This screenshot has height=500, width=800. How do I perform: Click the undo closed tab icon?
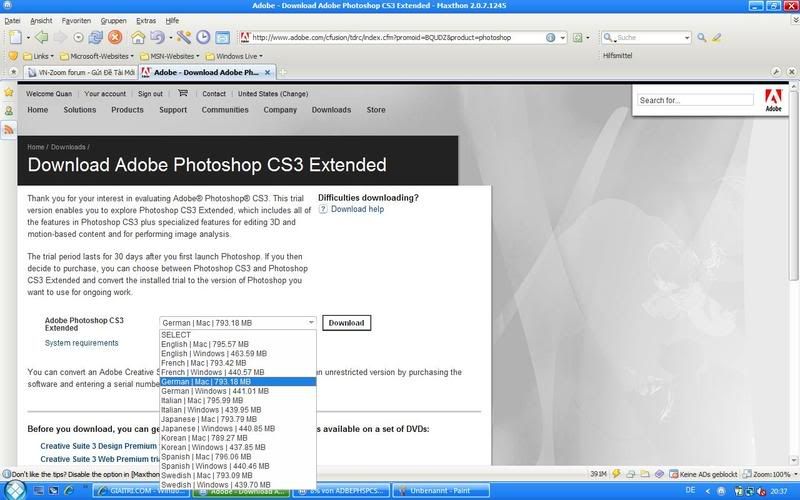157,37
